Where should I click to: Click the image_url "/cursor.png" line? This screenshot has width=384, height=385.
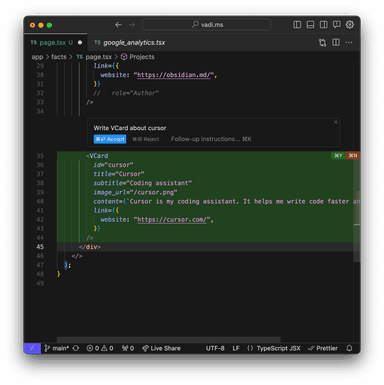[135, 192]
